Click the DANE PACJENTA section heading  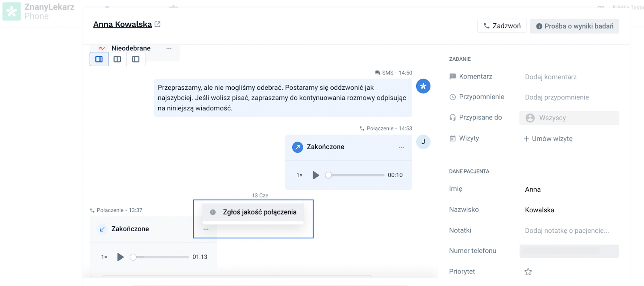point(469,172)
